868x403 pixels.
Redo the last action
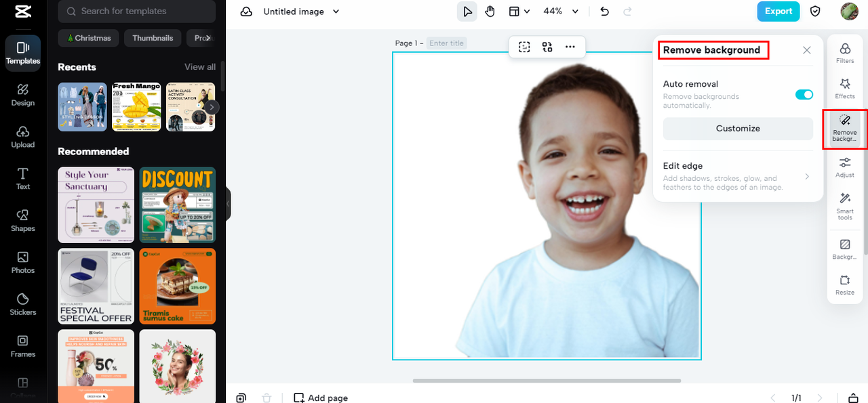tap(627, 12)
